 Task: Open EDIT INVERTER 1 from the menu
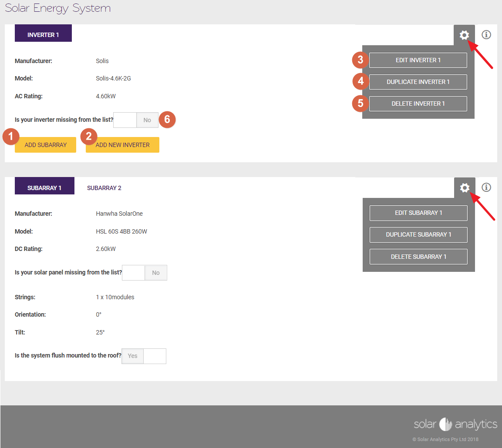click(x=418, y=60)
